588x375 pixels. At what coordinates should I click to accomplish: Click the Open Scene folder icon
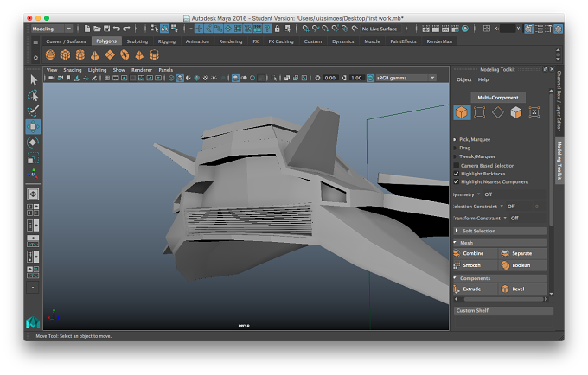(97, 29)
